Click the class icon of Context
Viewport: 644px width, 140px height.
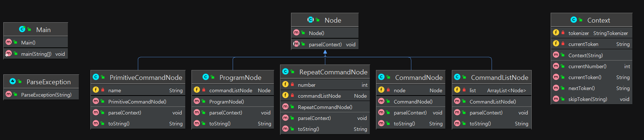pyautogui.click(x=574, y=20)
